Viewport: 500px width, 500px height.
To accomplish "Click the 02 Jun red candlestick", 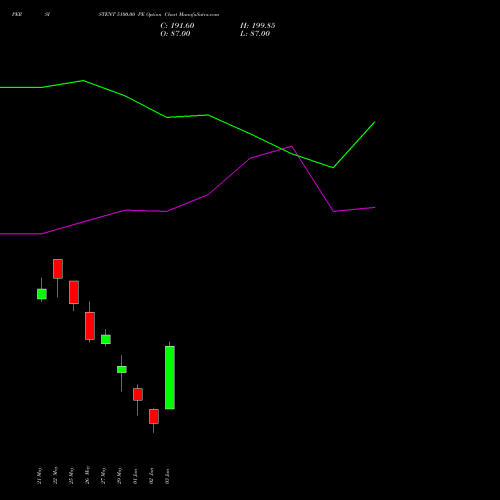I will click(154, 416).
